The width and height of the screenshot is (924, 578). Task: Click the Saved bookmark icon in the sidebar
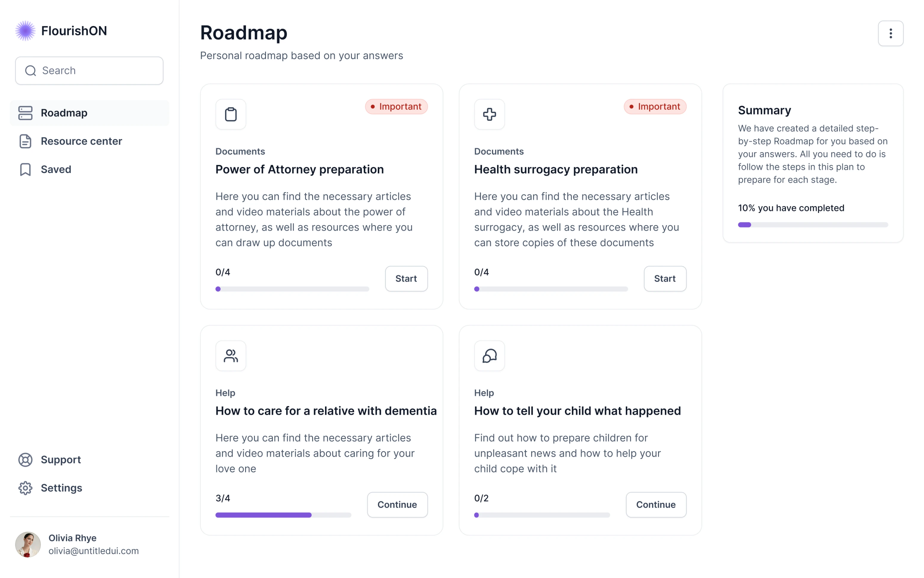click(x=25, y=169)
